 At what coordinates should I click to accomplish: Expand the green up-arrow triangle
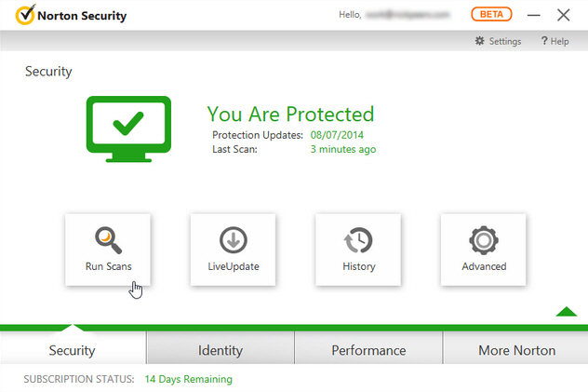pyautogui.click(x=566, y=311)
